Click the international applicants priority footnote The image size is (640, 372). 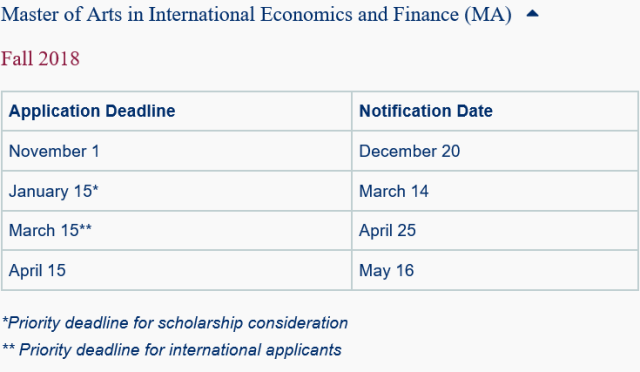[172, 350]
